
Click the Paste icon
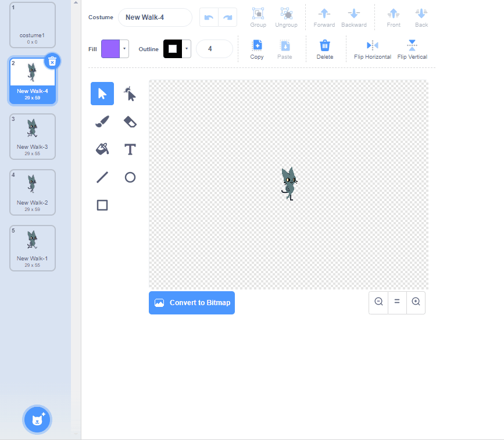(285, 45)
